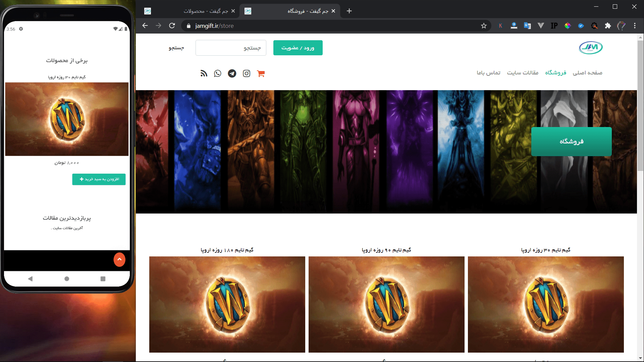This screenshot has width=644, height=362.
Task: Click the Instagram icon
Action: [247, 73]
